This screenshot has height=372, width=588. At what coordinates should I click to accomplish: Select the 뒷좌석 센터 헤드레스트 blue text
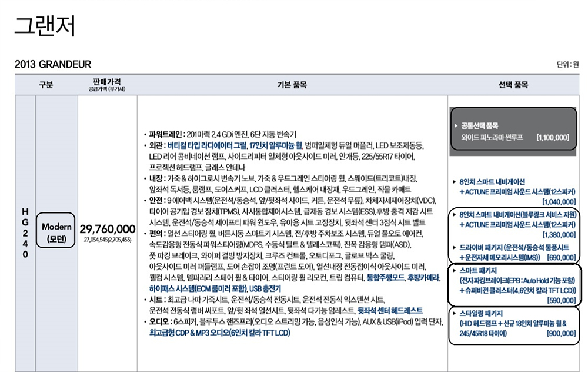click(x=389, y=310)
